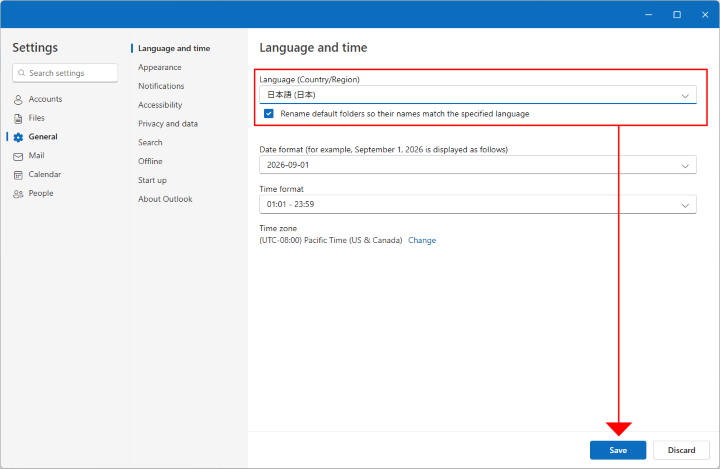Open the Time format dropdown
720x469 pixels.
pos(685,204)
